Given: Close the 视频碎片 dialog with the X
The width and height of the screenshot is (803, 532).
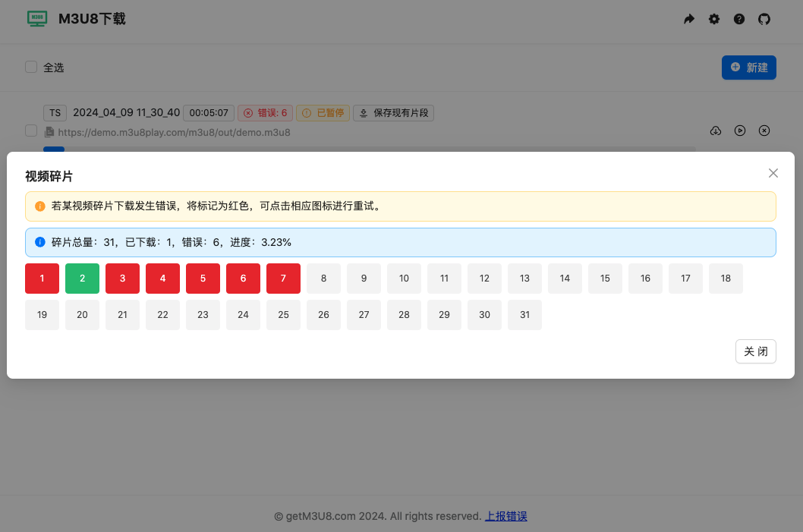Looking at the screenshot, I should coord(773,173).
